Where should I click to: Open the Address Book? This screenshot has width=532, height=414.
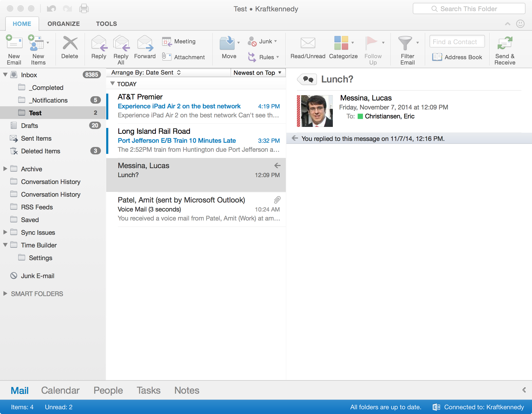pyautogui.click(x=458, y=57)
